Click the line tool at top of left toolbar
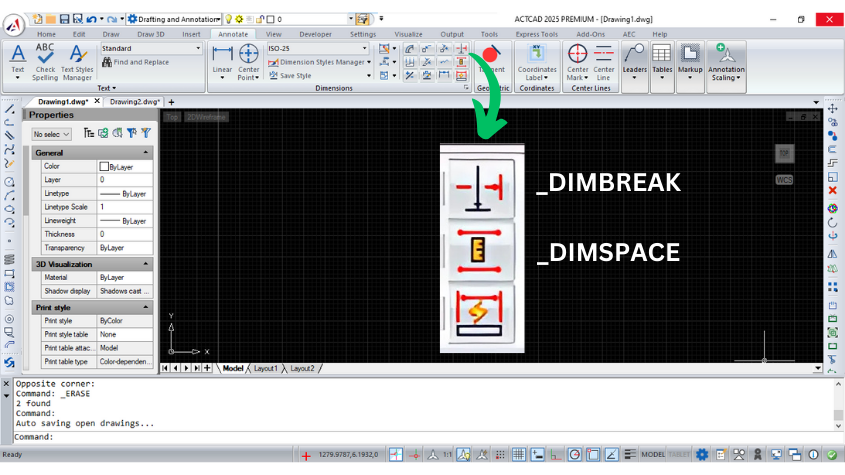 tap(9, 109)
